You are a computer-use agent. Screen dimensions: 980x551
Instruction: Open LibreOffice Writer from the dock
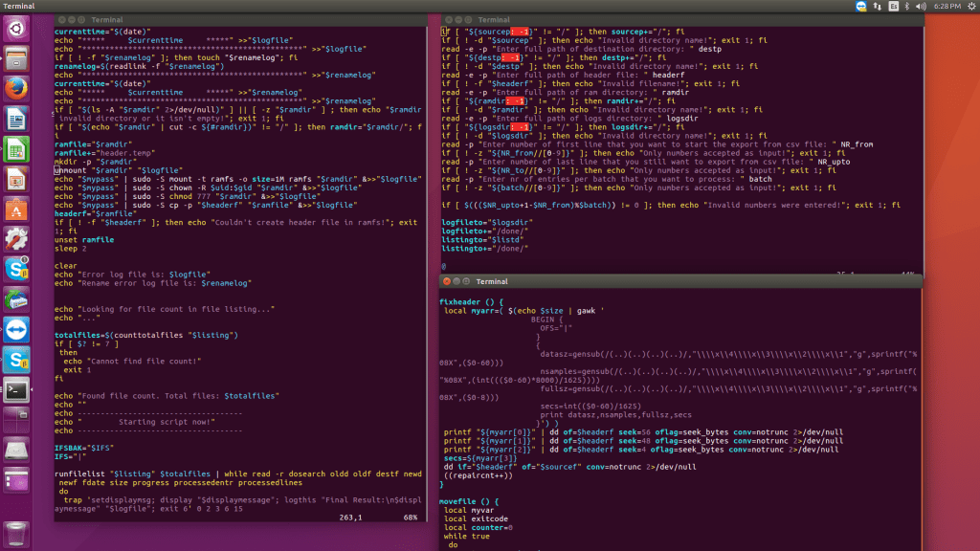pos(16,119)
